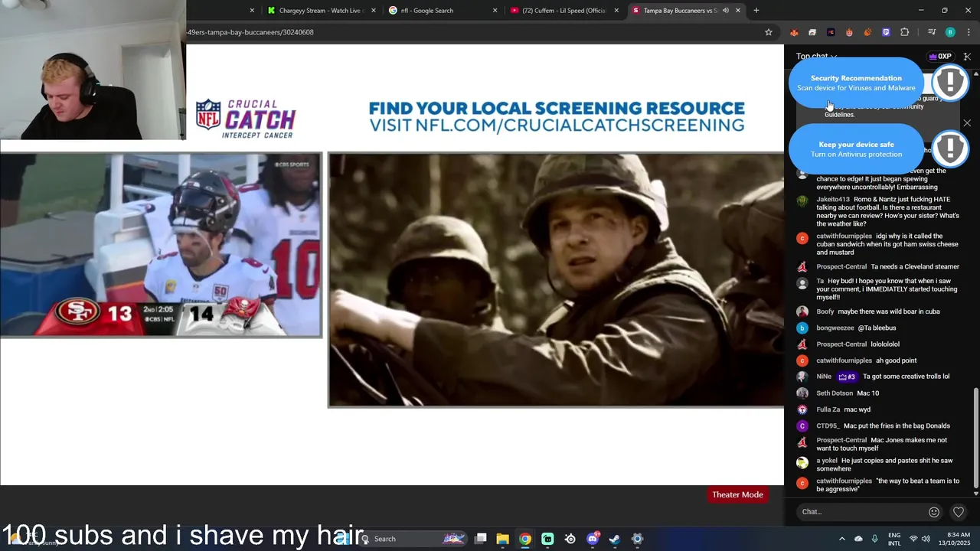Click the soldier commercial video panel
This screenshot has width=980, height=551.
(x=557, y=280)
